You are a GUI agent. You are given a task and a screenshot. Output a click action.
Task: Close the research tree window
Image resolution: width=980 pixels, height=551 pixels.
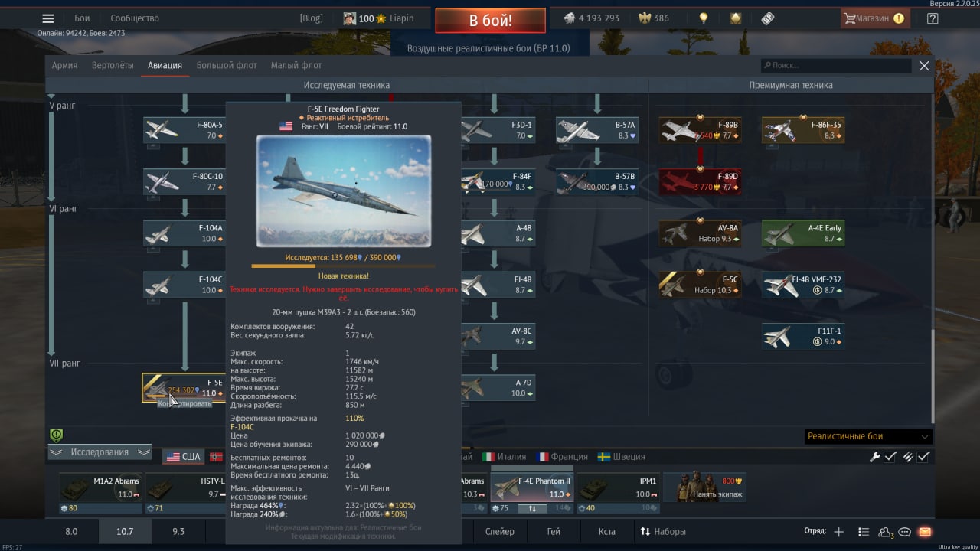click(x=924, y=66)
